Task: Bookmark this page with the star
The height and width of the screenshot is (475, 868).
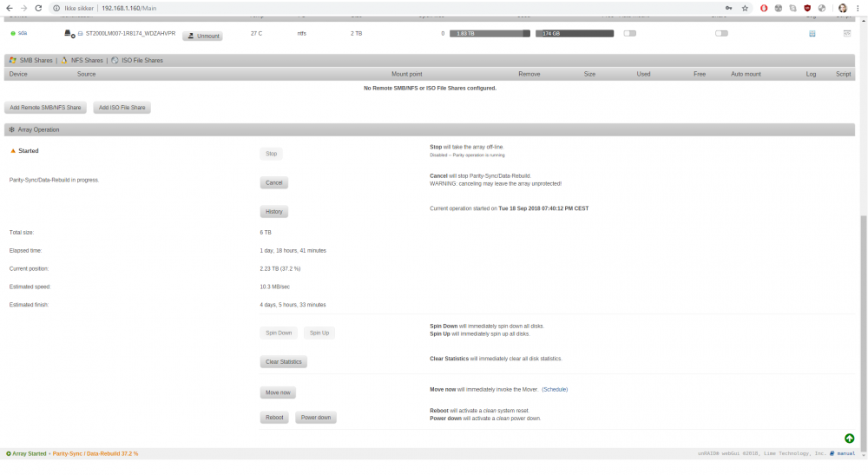Action: [x=745, y=9]
